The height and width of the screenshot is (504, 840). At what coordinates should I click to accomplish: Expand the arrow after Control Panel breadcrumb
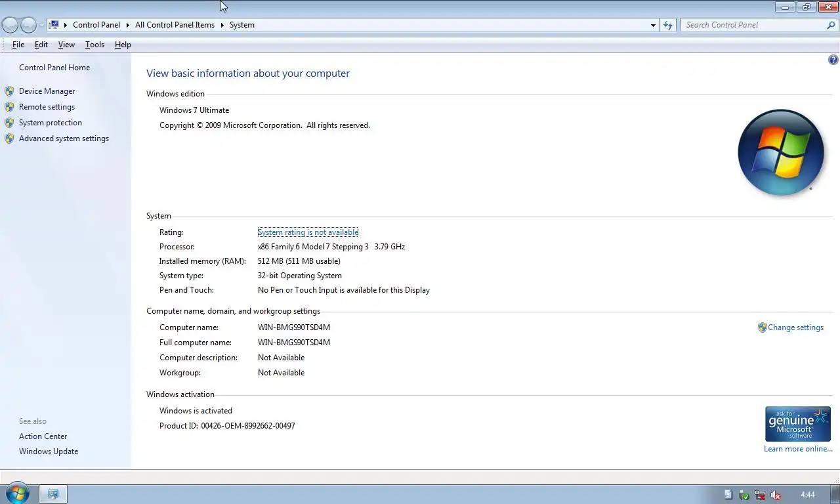(x=127, y=25)
